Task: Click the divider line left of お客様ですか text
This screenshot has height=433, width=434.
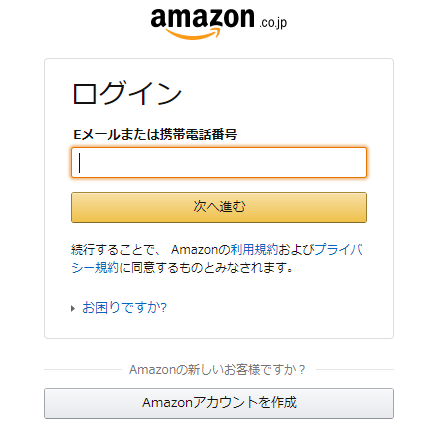Action: pos(83,369)
